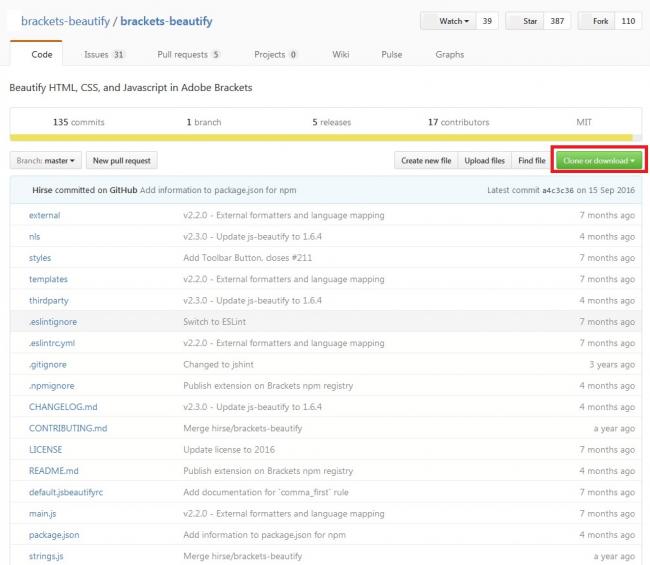Open the Graphs tab

[x=449, y=54]
